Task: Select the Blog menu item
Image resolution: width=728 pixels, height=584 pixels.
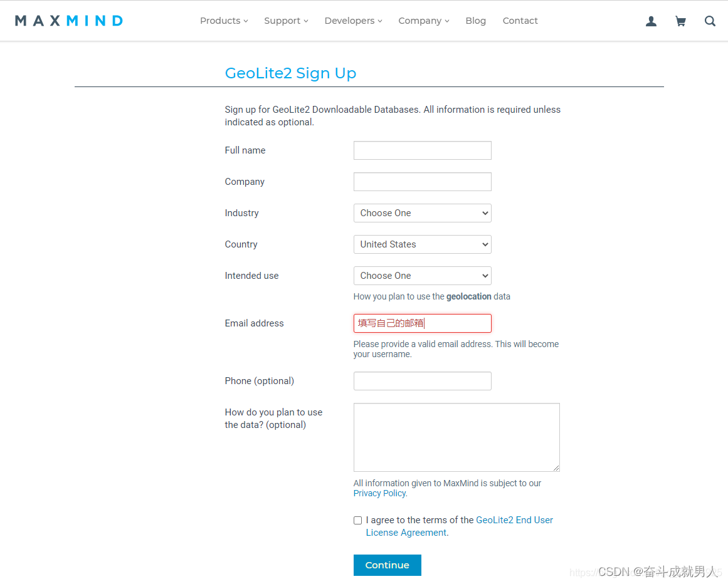Action: click(x=475, y=21)
